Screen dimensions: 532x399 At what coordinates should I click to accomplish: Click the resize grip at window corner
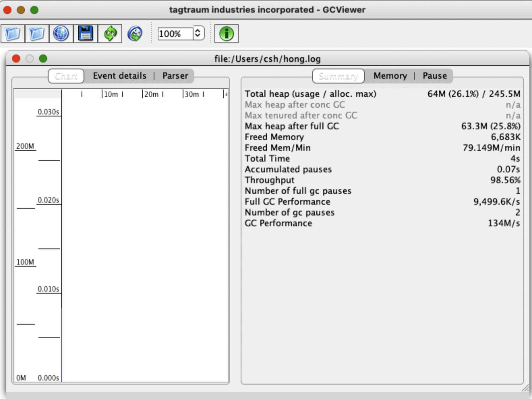point(525,388)
